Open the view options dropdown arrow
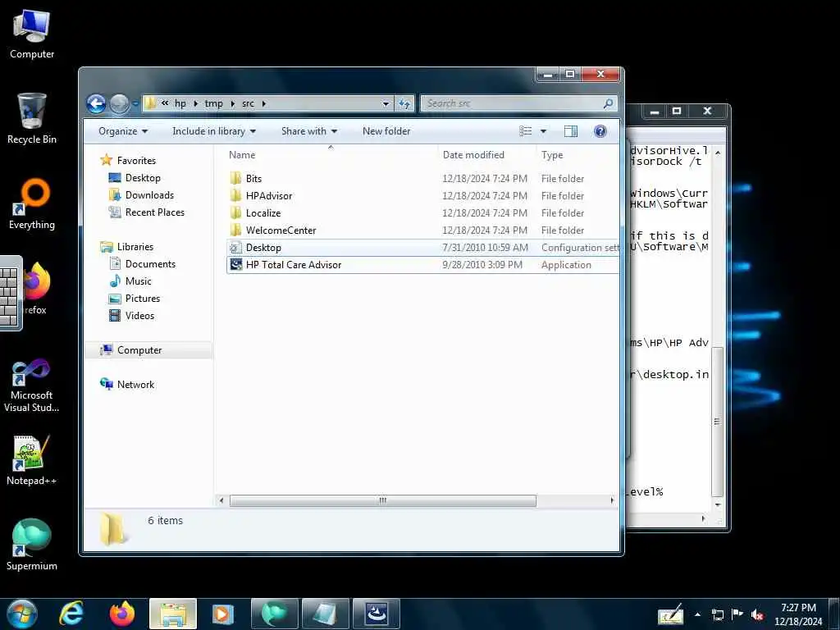The image size is (840, 630). click(x=543, y=131)
